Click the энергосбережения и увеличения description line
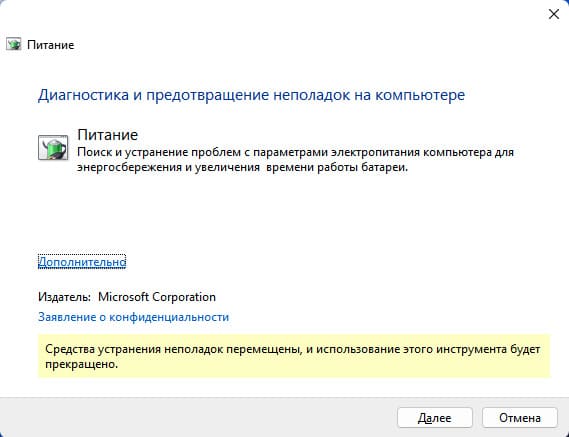 242,167
